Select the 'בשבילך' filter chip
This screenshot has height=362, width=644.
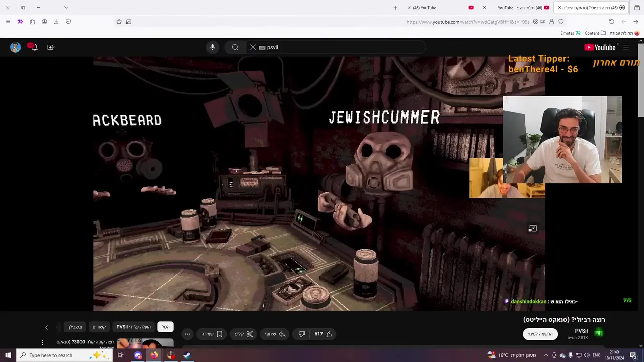tap(75, 327)
